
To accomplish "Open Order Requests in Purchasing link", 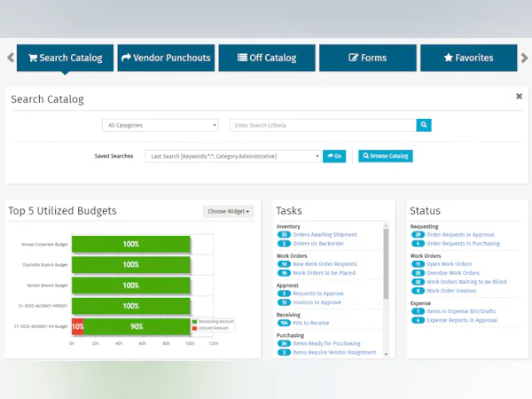I will click(x=463, y=243).
